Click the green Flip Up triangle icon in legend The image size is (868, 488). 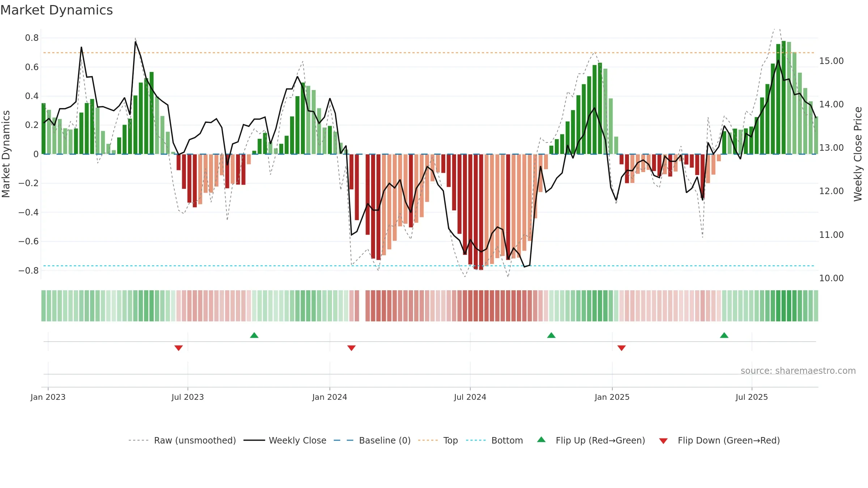click(541, 440)
